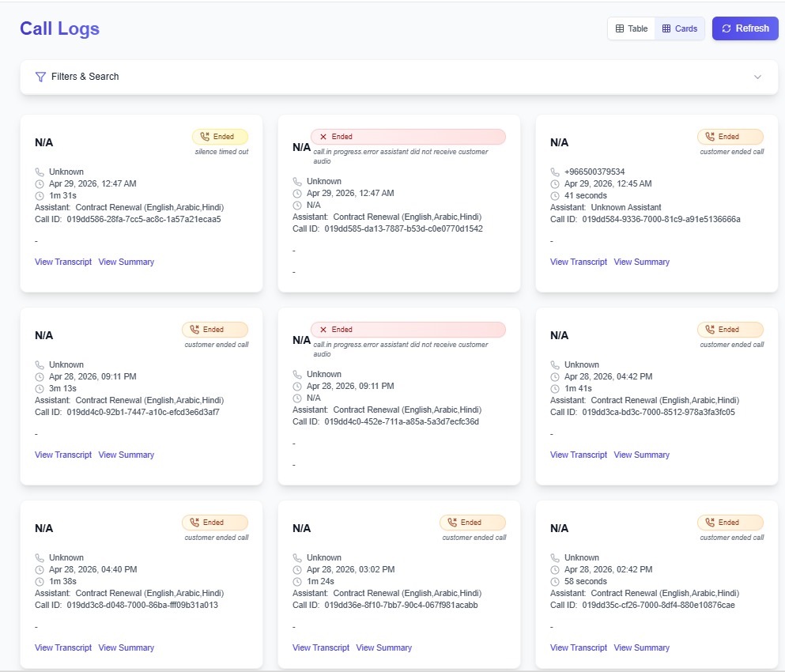Click red Ended badge on 12:47 AM error card
The width and height of the screenshot is (785, 672).
[x=408, y=137]
